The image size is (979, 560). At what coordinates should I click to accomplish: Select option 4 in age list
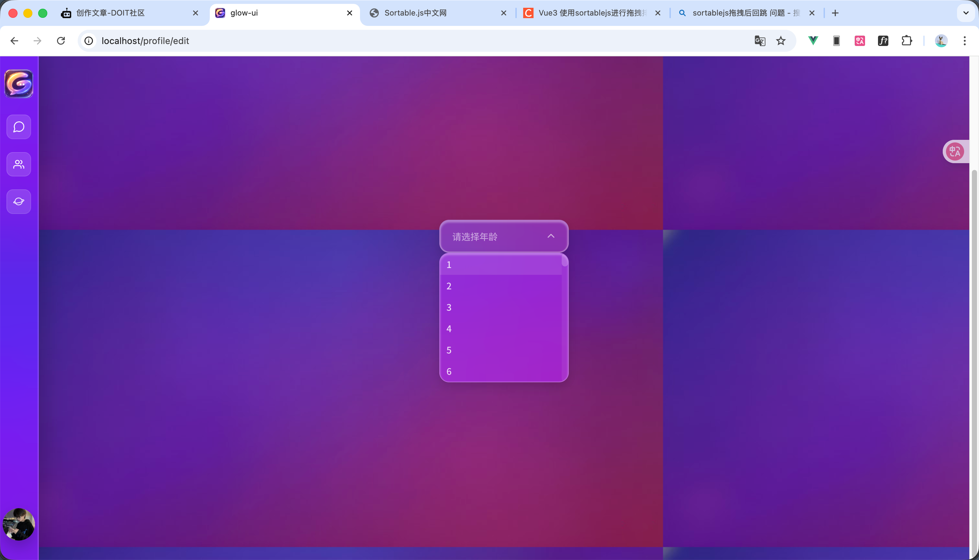click(500, 329)
